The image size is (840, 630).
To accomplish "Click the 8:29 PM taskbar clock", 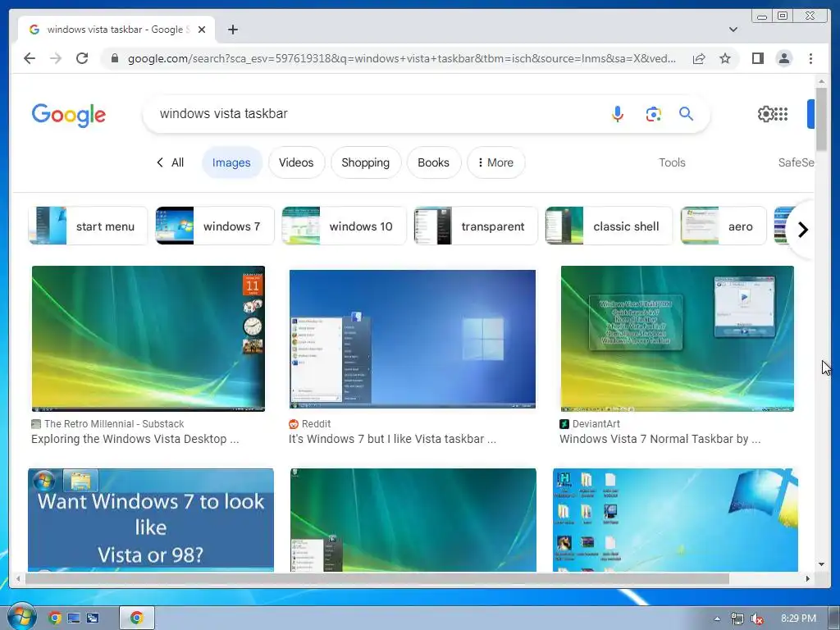I will tap(798, 619).
